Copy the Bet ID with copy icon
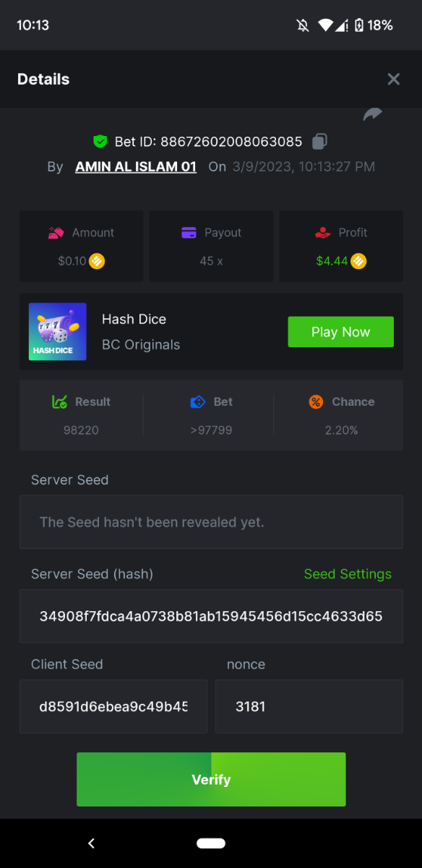The image size is (422, 868). pyautogui.click(x=320, y=141)
